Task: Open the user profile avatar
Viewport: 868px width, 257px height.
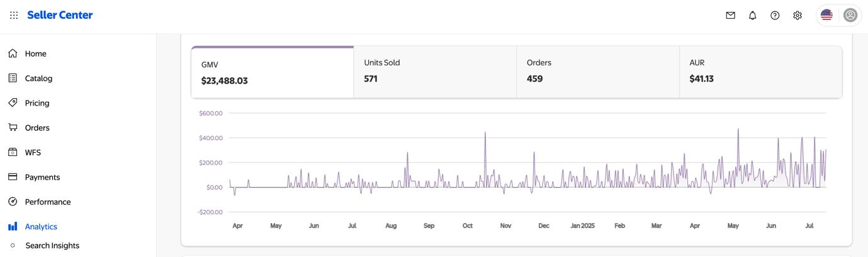Action: click(850, 15)
